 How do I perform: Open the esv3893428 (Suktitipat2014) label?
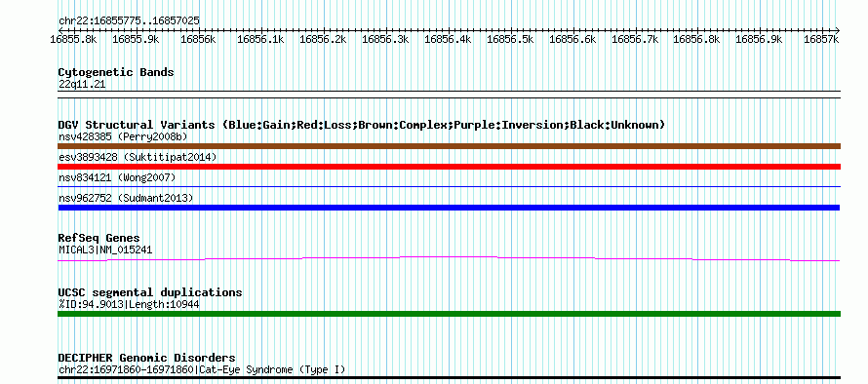point(138,157)
